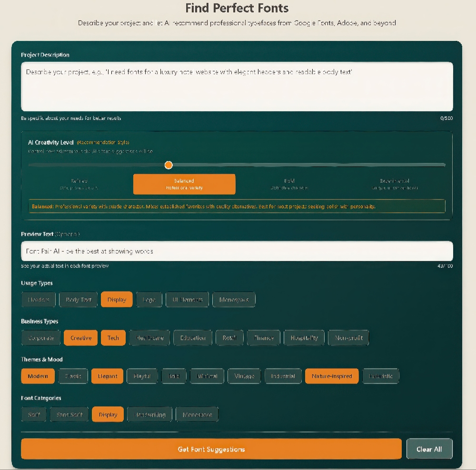The width and height of the screenshot is (476, 470).
Task: Enable the Hospitality business type
Action: click(x=304, y=338)
